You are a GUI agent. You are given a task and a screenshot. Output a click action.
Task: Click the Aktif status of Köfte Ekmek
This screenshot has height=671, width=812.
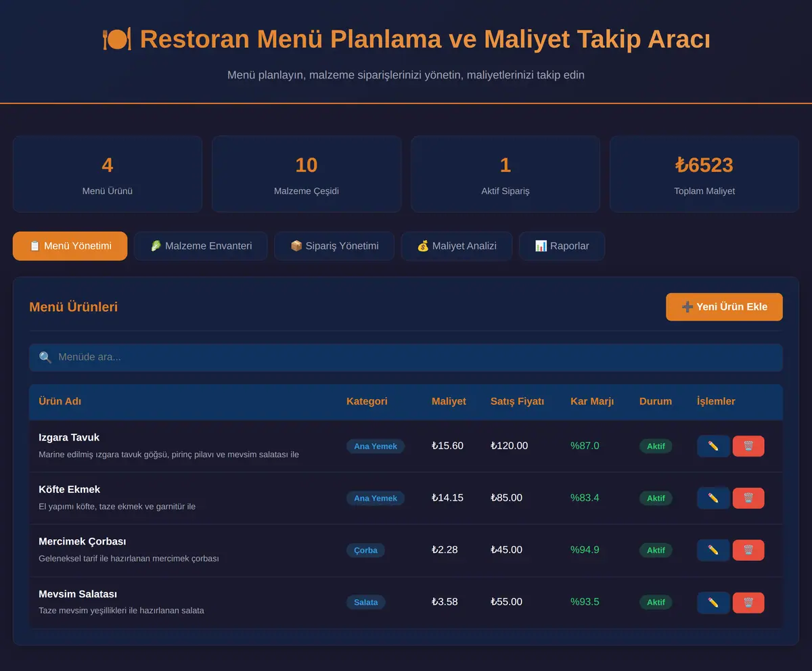tap(656, 498)
